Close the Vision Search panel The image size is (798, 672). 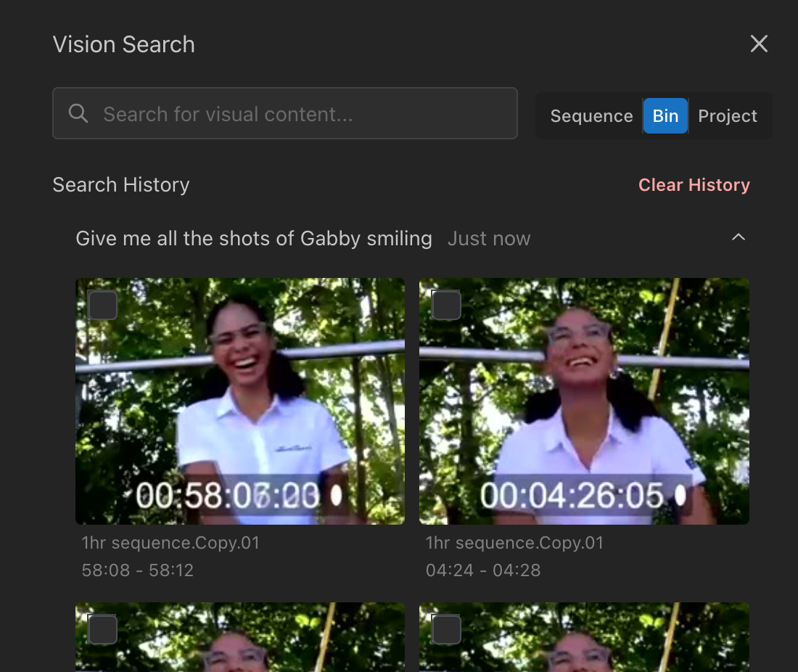(759, 44)
